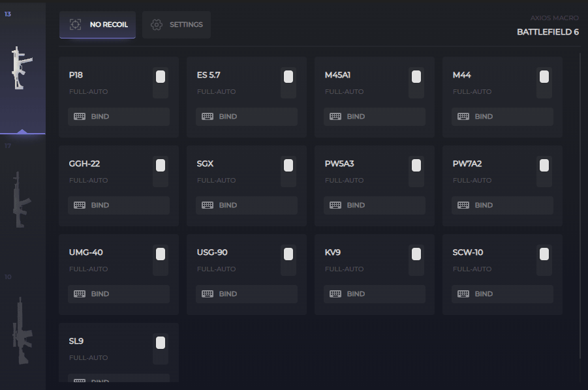588x390 pixels.
Task: Click the P18 weapon name
Action: click(x=76, y=75)
